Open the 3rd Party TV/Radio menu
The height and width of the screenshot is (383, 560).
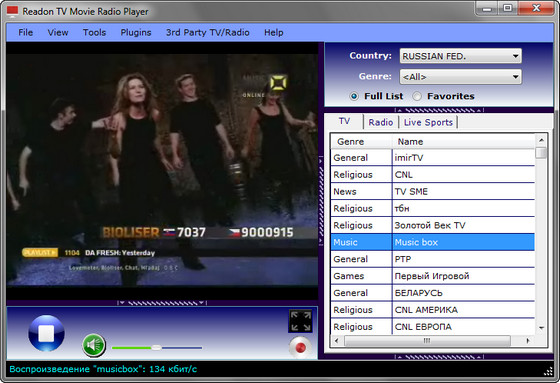pyautogui.click(x=208, y=33)
